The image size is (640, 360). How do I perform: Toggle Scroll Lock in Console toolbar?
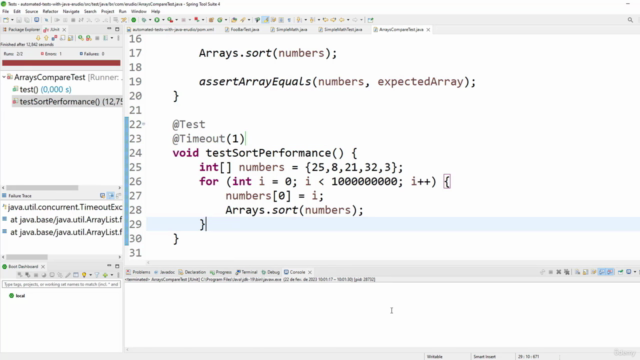point(585,272)
